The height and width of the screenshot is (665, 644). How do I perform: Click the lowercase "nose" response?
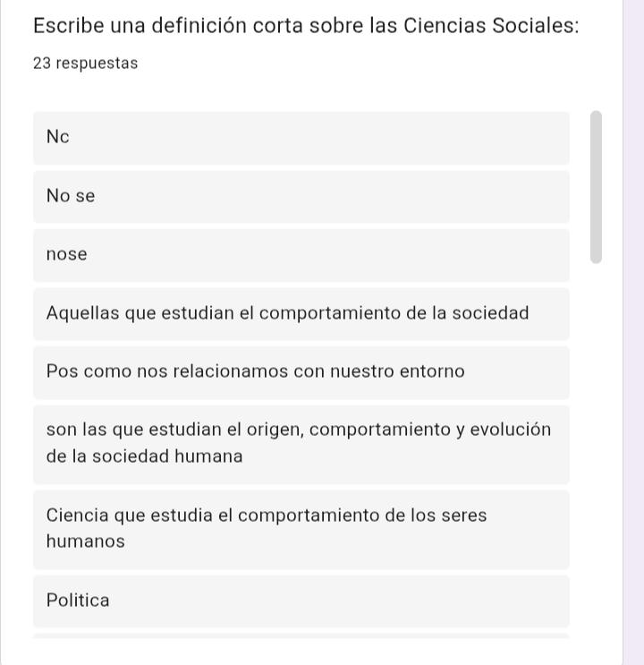click(x=301, y=254)
